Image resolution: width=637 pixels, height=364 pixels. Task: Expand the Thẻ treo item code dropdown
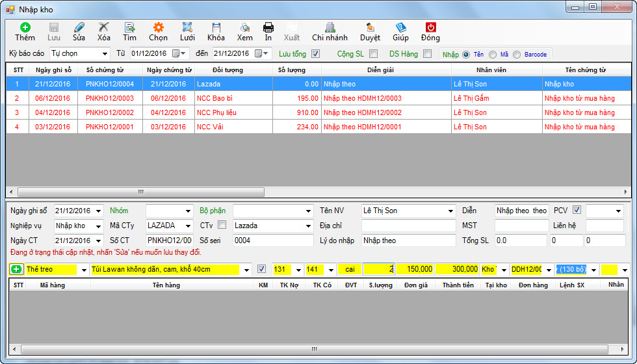[x=84, y=269]
